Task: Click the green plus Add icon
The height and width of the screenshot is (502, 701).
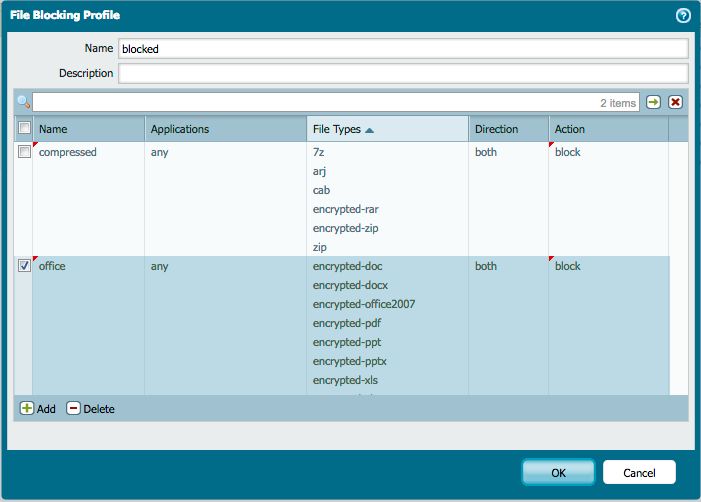Action: coord(27,409)
